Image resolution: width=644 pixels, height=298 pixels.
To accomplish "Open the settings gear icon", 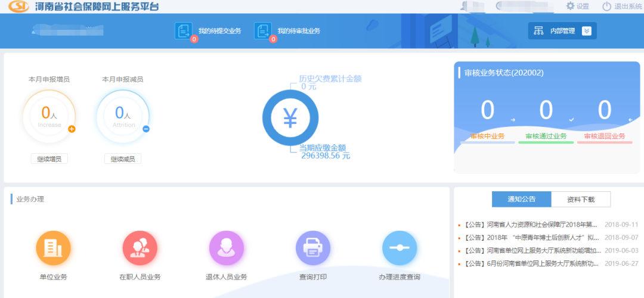I will [570, 6].
